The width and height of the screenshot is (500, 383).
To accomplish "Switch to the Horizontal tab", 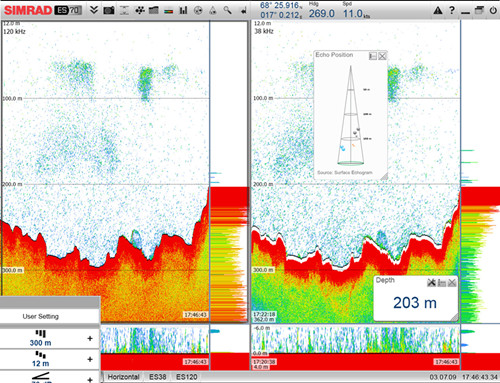I will [123, 377].
